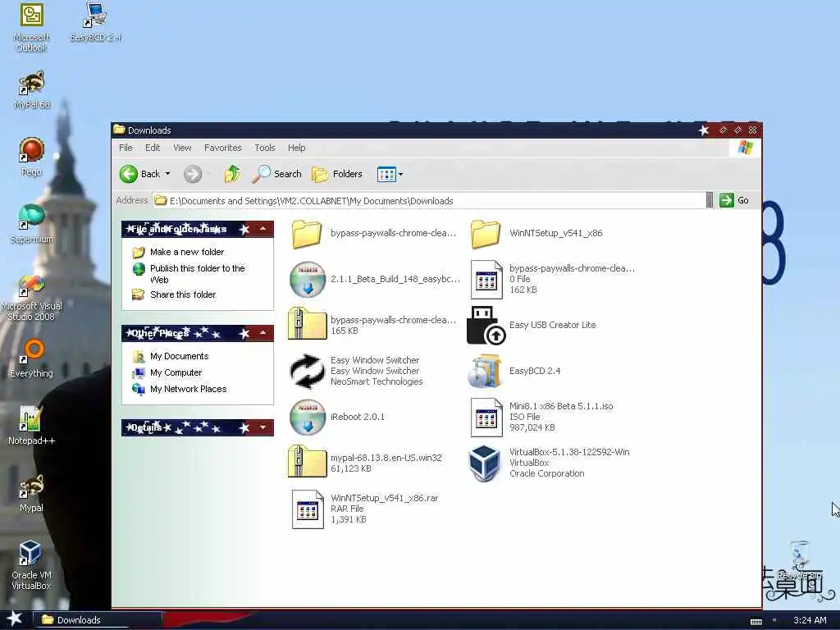The width and height of the screenshot is (840, 630).
Task: Click the 3:24 AM clock
Action: [x=810, y=620]
